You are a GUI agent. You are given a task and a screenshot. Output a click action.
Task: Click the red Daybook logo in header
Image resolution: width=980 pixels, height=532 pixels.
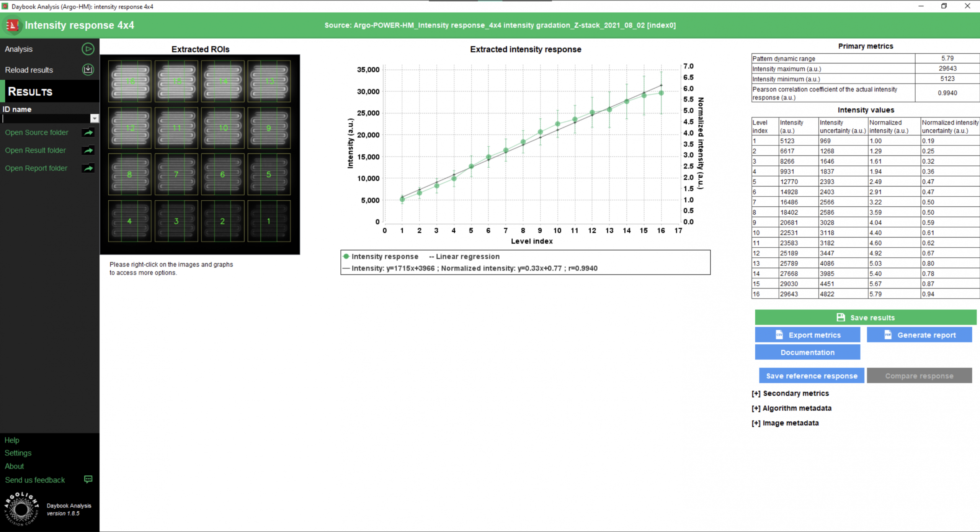pyautogui.click(x=12, y=25)
